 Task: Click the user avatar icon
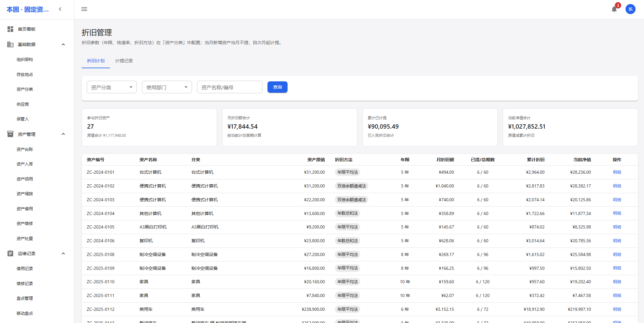(x=630, y=9)
